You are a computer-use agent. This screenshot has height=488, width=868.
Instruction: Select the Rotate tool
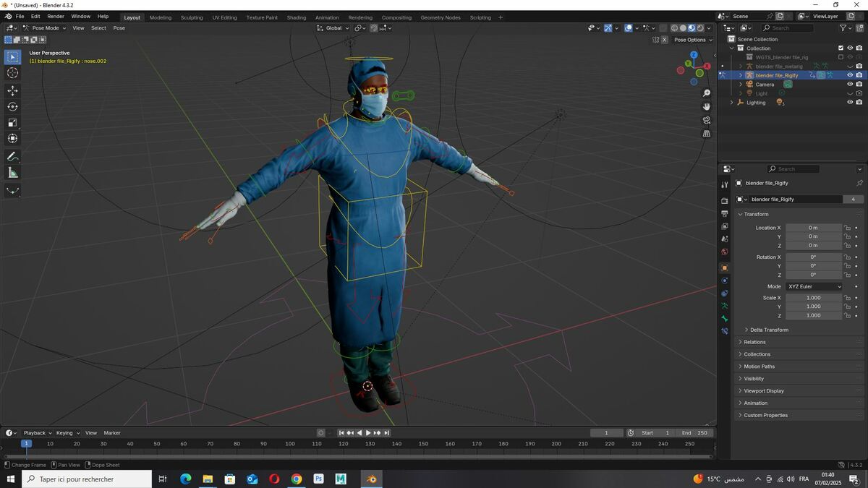pos(12,106)
